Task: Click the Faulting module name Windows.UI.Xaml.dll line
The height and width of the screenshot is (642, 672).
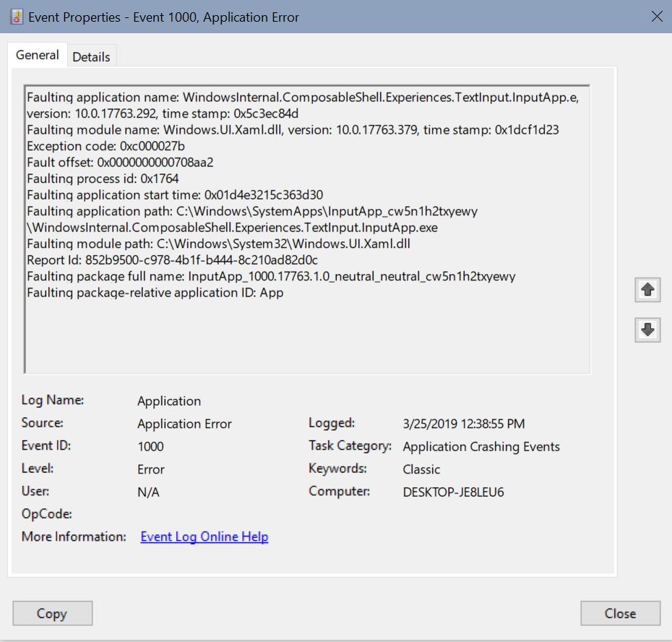Action: point(293,130)
